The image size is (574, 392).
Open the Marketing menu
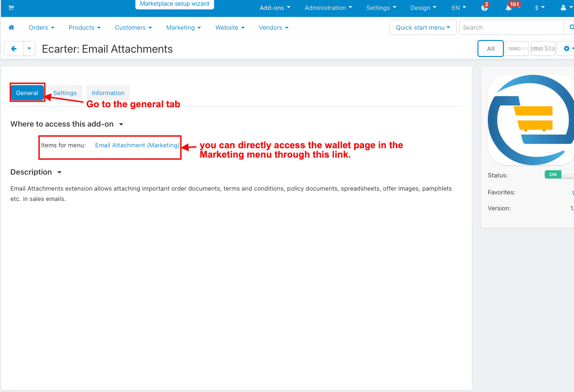coord(183,28)
